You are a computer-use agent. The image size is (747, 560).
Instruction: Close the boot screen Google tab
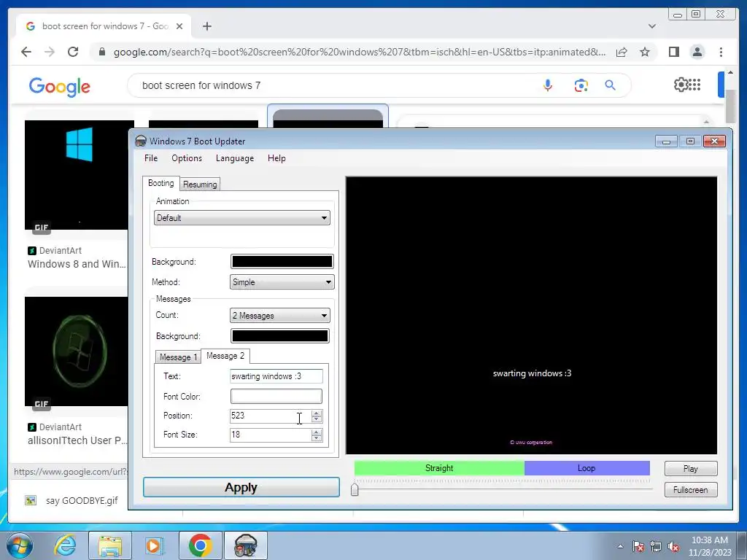point(179,26)
